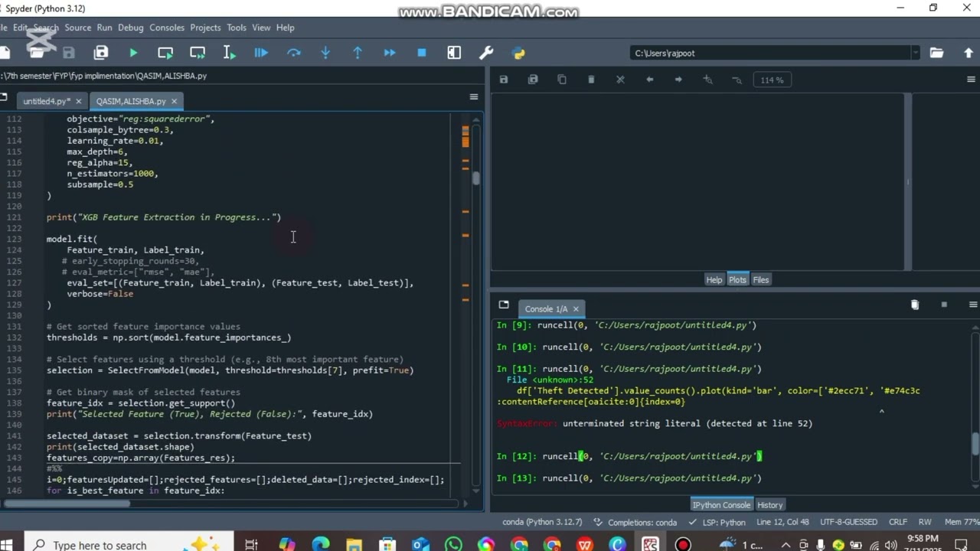
Task: Click the plot zoom percentage field
Action: (771, 80)
